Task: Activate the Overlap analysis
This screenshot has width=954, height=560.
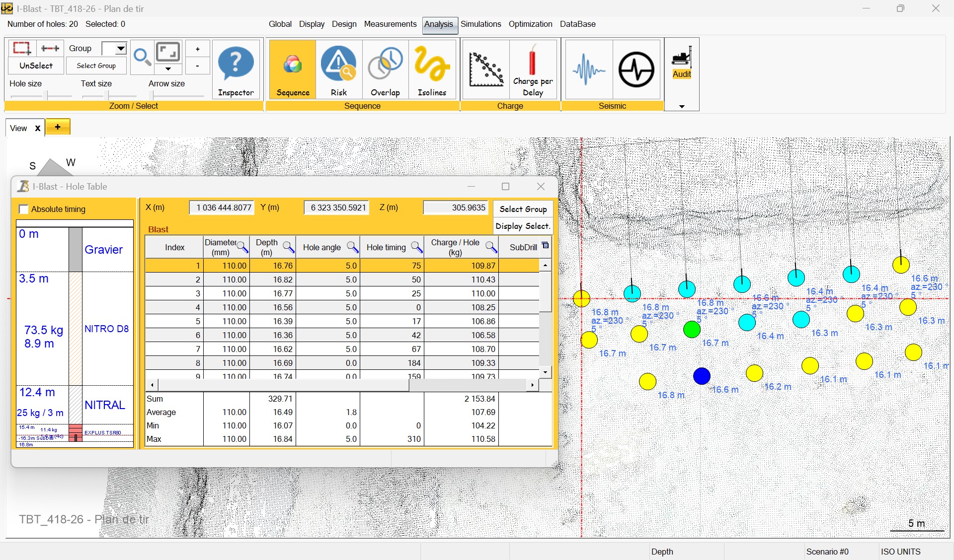Action: coord(385,70)
